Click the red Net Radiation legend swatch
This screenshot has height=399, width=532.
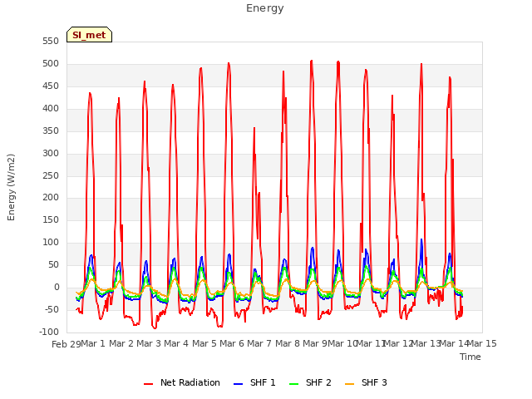[148, 384]
